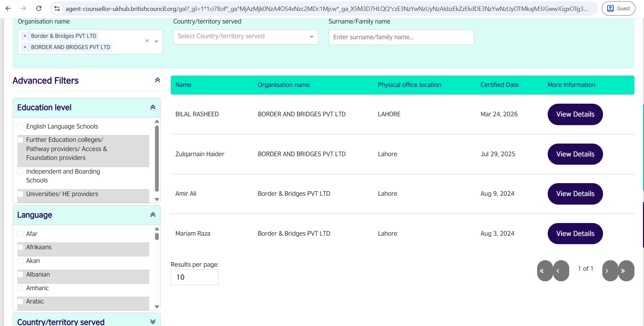Remove the BORDER AND BRIDGES PVT LTD tag
The image size is (644, 326).
point(25,47)
